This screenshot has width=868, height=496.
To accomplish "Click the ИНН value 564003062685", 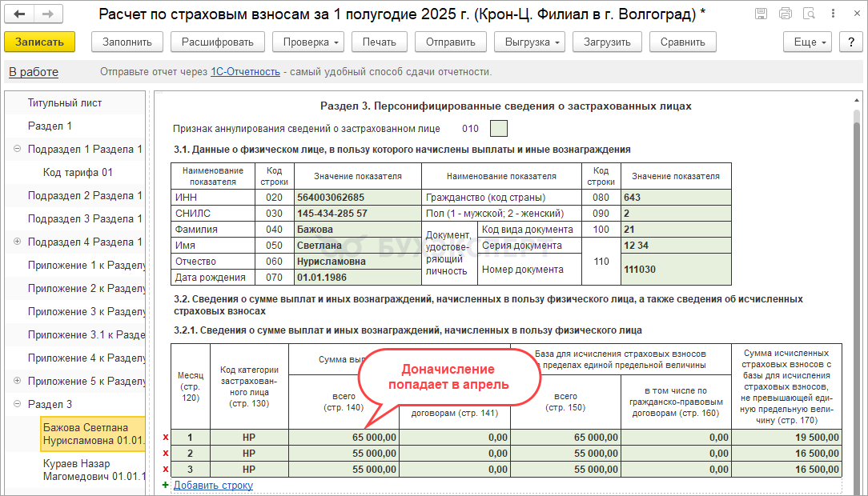I will (358, 198).
